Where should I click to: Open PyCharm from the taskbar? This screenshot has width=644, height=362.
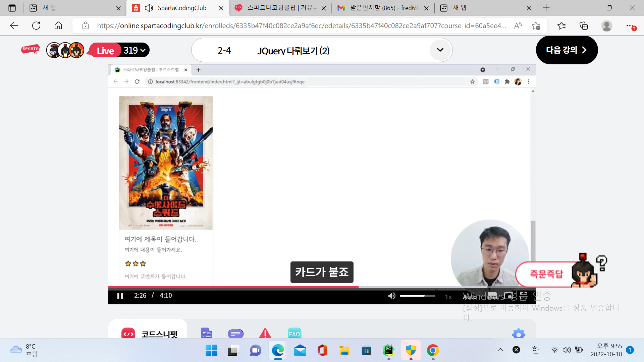click(388, 351)
